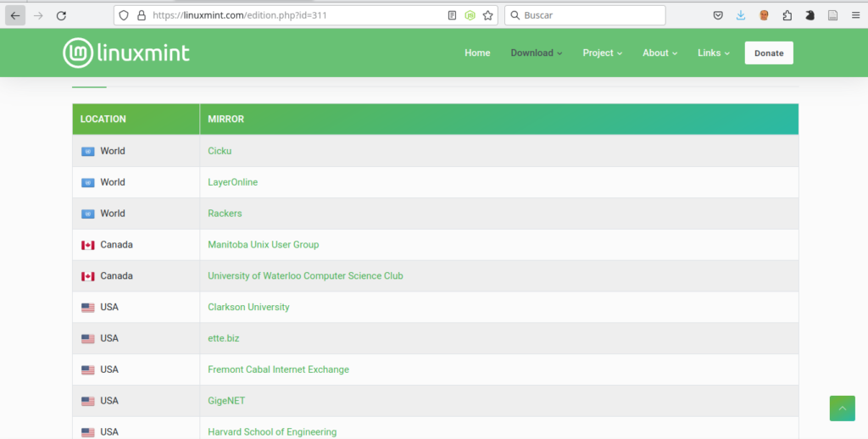This screenshot has width=868, height=439.
Task: Click the orange avatar toolbar icon
Action: pos(764,15)
